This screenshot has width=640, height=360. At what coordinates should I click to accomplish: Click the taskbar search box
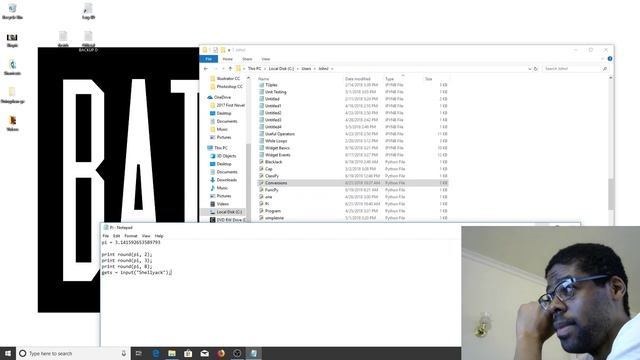pos(73,353)
